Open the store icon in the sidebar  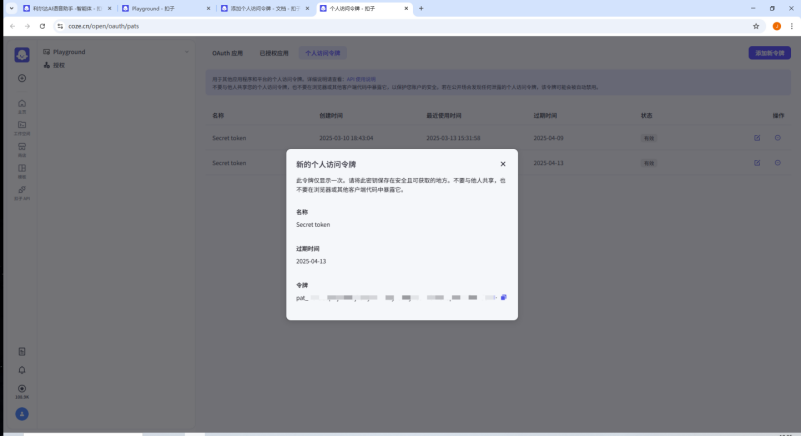pos(22,147)
